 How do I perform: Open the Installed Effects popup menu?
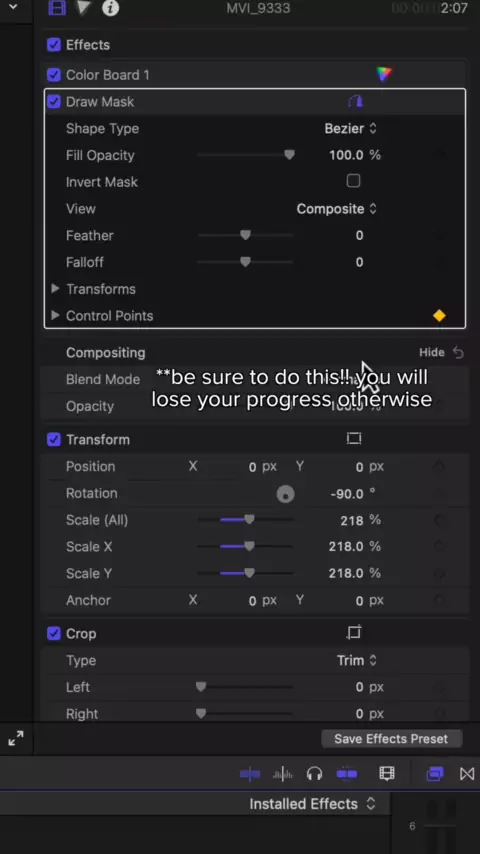coord(313,804)
